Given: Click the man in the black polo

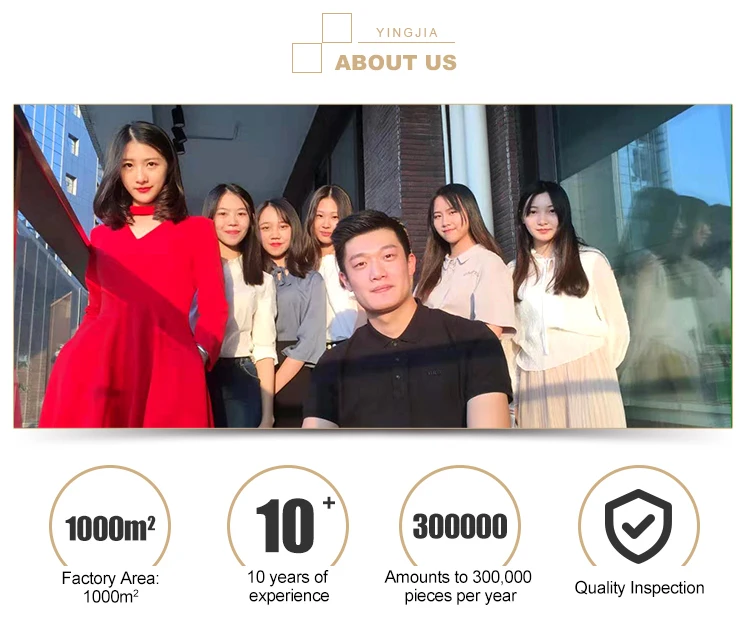Looking at the screenshot, I should [x=407, y=320].
